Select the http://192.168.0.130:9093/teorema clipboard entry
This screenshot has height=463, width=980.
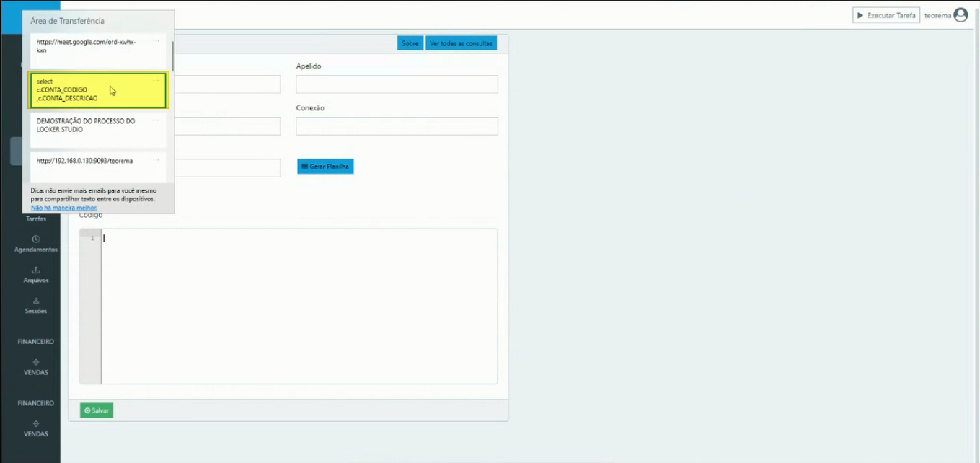click(x=98, y=167)
